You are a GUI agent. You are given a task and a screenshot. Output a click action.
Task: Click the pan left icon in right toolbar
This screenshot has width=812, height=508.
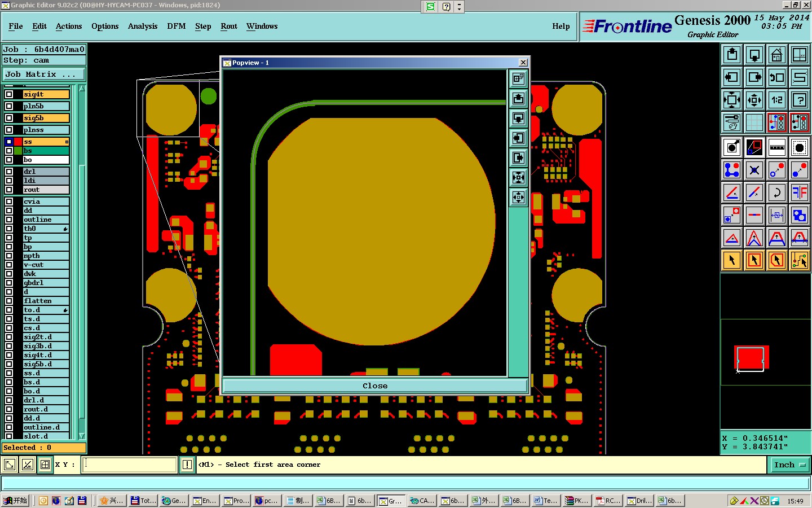click(x=732, y=77)
